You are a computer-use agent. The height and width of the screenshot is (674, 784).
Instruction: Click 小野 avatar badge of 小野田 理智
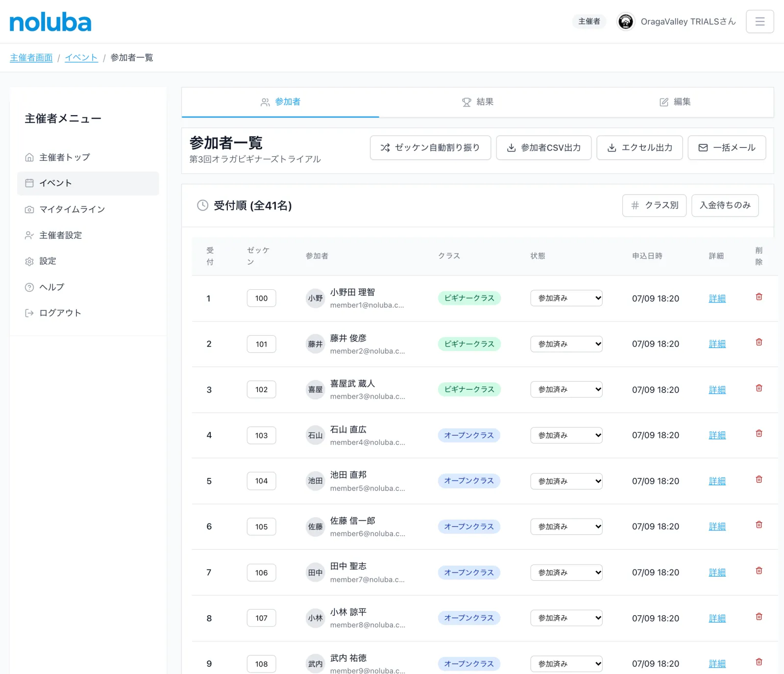315,298
